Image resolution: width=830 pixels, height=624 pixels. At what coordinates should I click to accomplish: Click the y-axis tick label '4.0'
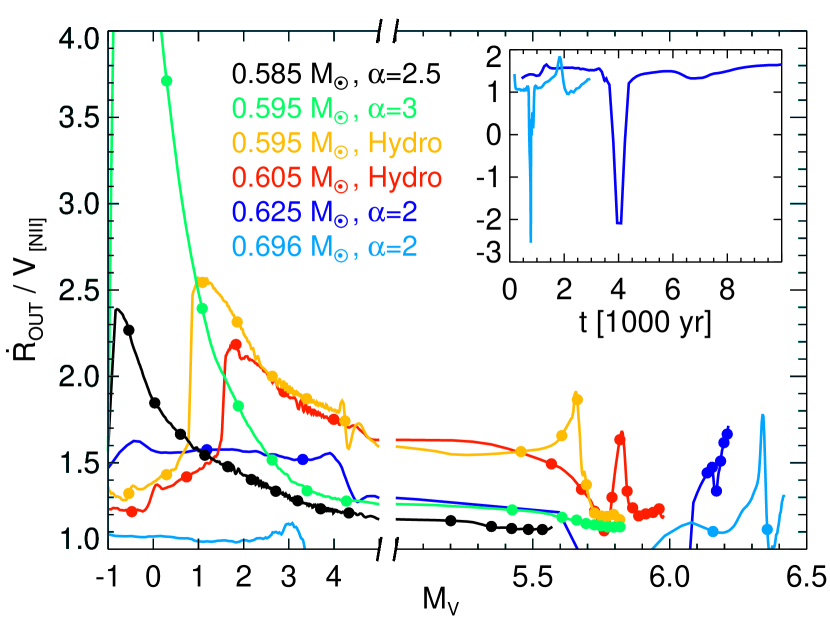79,39
